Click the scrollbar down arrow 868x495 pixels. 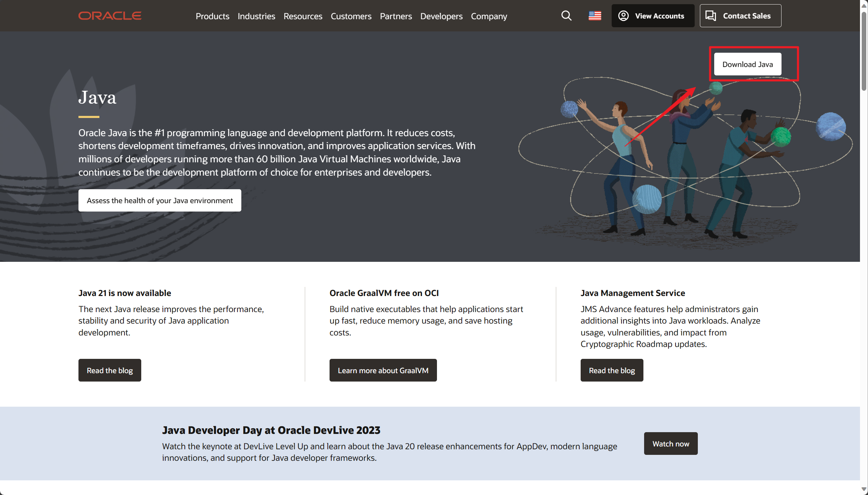pos(864,490)
